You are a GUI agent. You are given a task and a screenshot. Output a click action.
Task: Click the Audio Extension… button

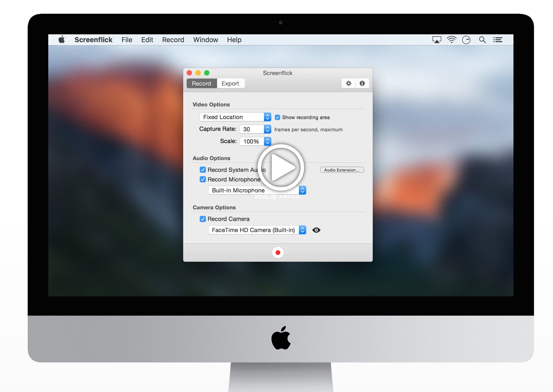342,170
